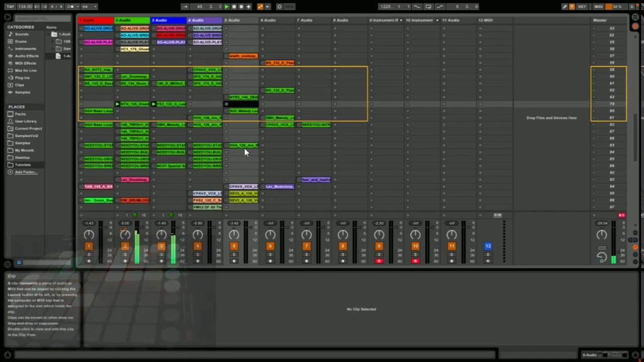The width and height of the screenshot is (644, 362).
Task: Select the 1 Audio track header
Action: [x=96, y=20]
